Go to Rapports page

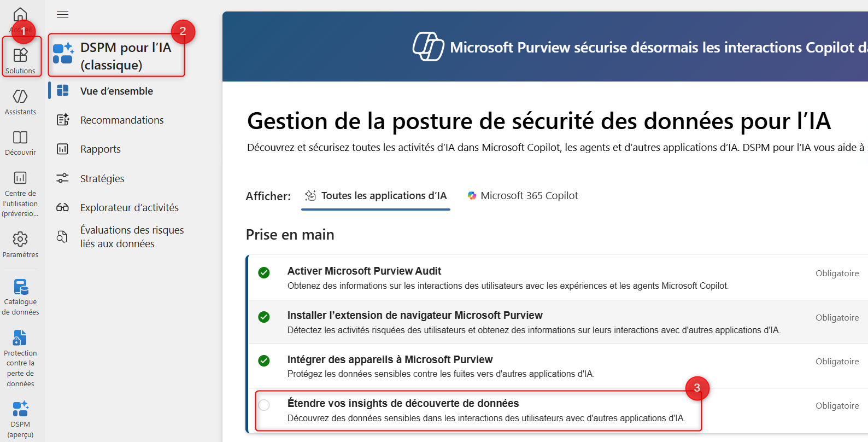100,149
